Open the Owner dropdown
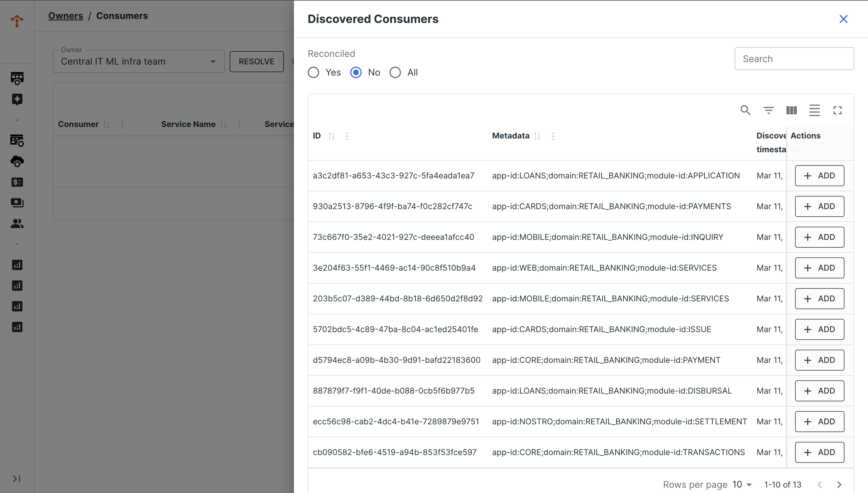Image resolution: width=868 pixels, height=493 pixels. coord(139,61)
